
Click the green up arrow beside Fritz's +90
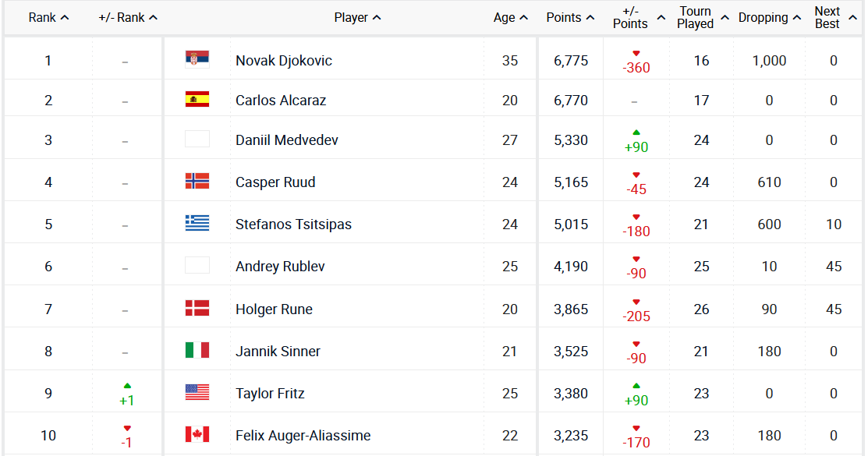click(x=636, y=386)
